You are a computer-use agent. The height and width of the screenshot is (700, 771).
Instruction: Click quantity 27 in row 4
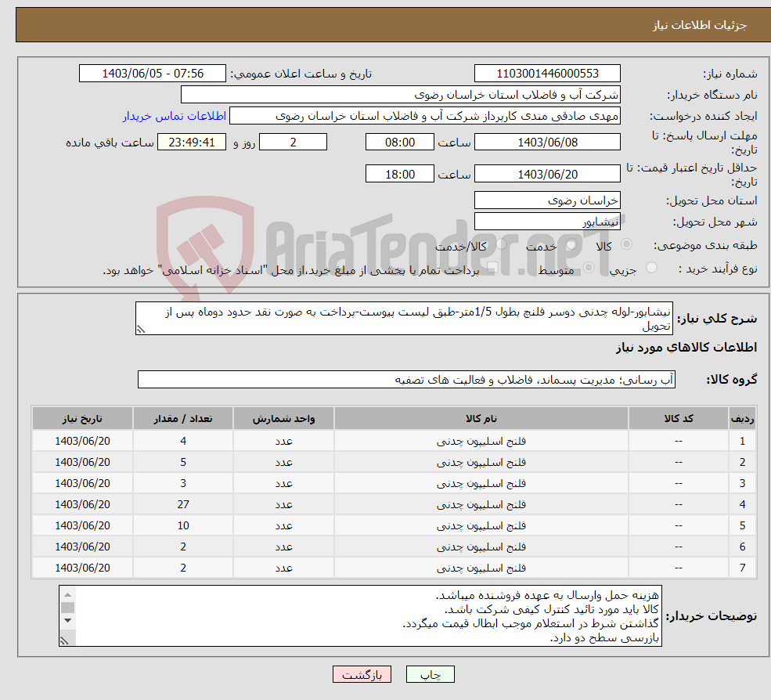183,505
